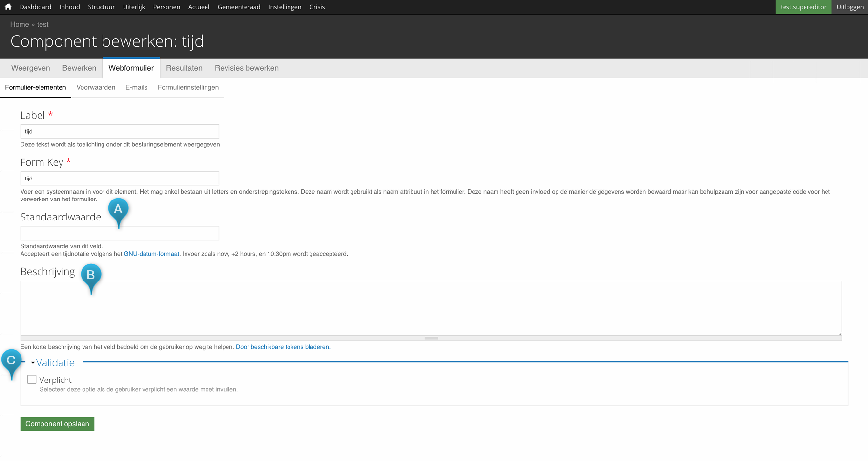Click the home icon in admin bar
Image resolution: width=868 pixels, height=461 pixels.
pyautogui.click(x=8, y=7)
